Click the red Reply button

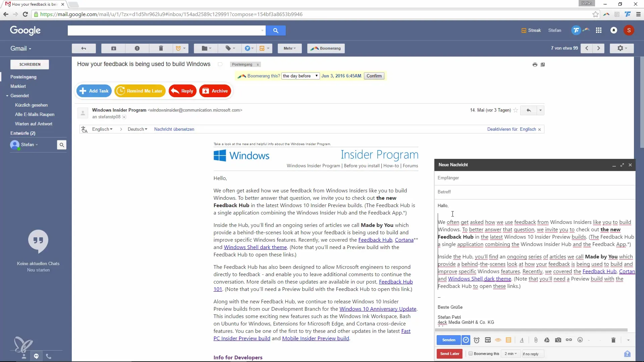tap(182, 91)
